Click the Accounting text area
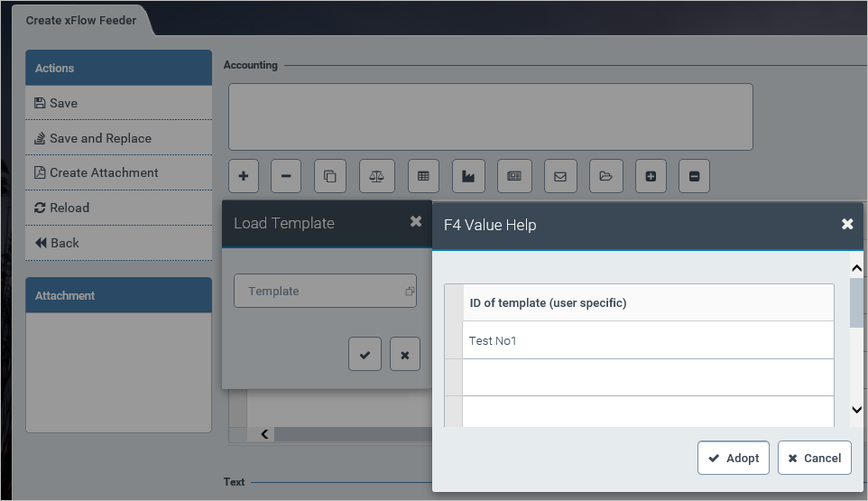Image resolution: width=868 pixels, height=501 pixels. click(490, 116)
